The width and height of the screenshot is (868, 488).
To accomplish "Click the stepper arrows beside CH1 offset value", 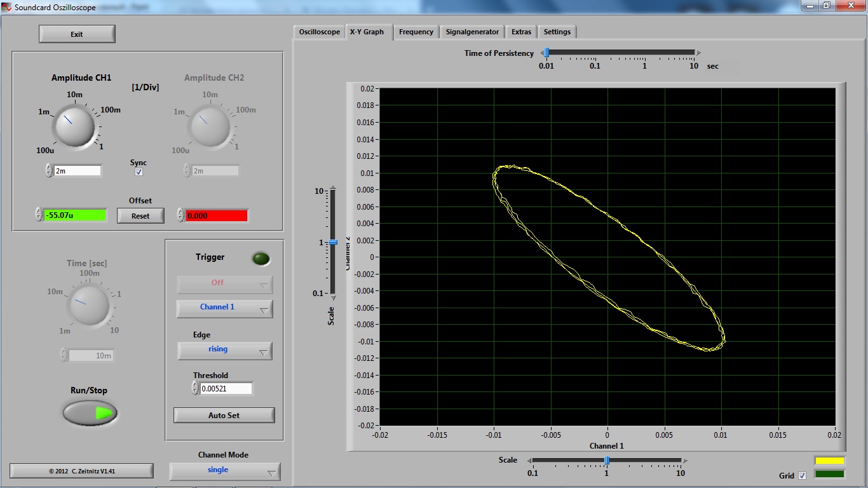I will tap(39, 215).
